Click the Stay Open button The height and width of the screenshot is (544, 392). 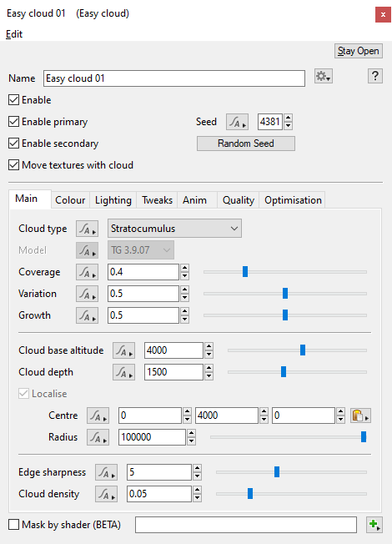tap(359, 51)
